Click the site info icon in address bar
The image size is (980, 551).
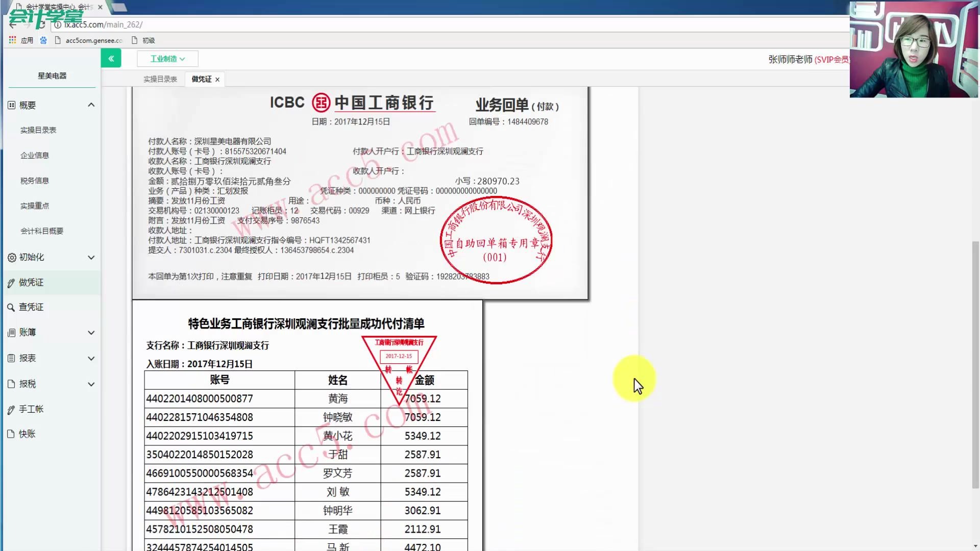[58, 24]
